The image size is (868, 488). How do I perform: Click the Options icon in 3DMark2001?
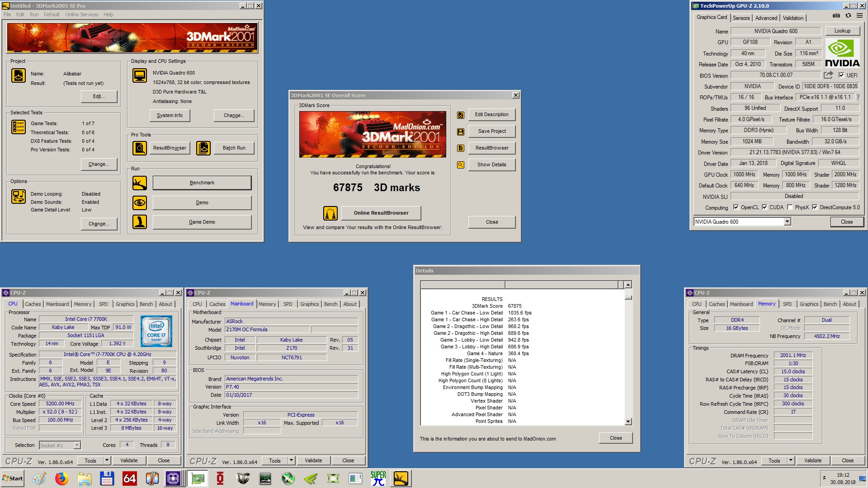[19, 197]
